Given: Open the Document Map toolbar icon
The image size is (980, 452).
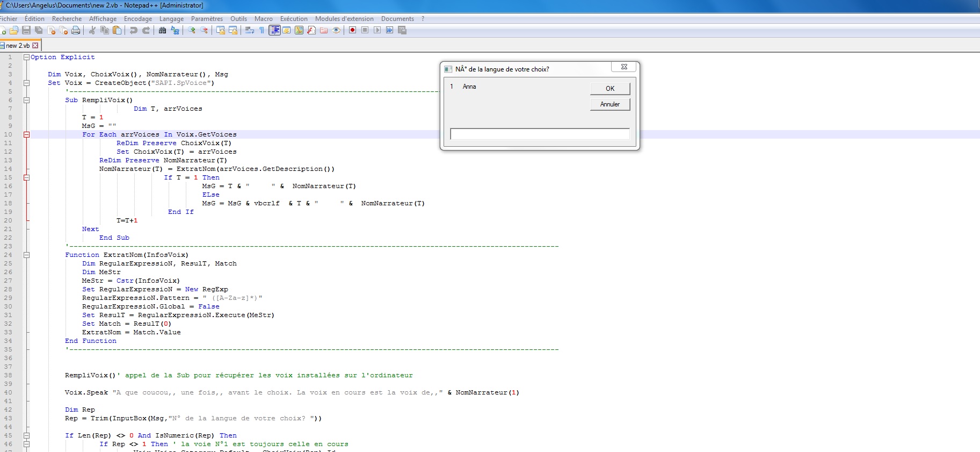Looking at the screenshot, I should pos(299,30).
